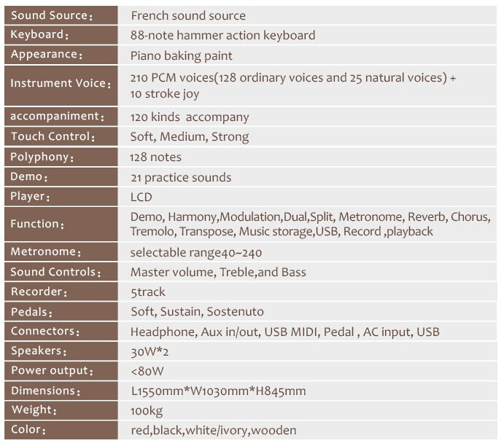Click the "5track" recorder value

pyautogui.click(x=148, y=292)
